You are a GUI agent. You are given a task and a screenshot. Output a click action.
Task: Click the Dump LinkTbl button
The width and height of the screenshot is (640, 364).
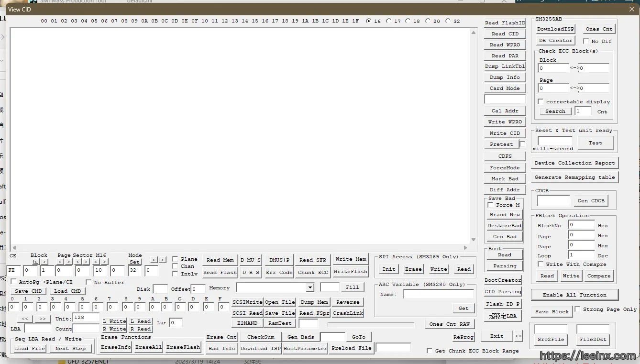pos(505,66)
